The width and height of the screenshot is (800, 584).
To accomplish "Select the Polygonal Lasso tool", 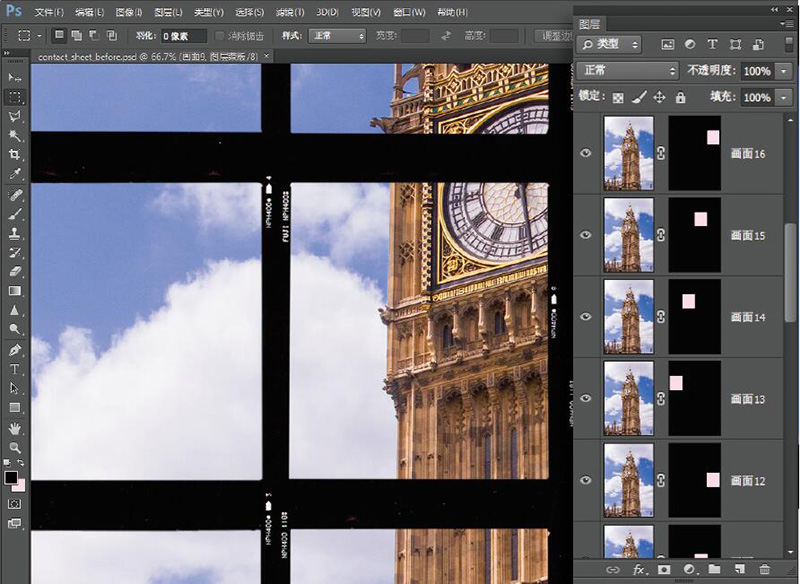I will 15,116.
